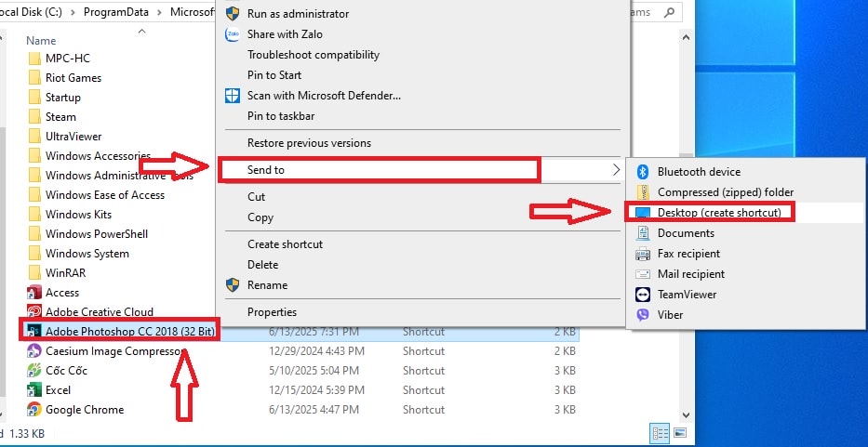868x447 pixels.
Task: Click the Mail recipient envelope icon
Action: [x=643, y=274]
